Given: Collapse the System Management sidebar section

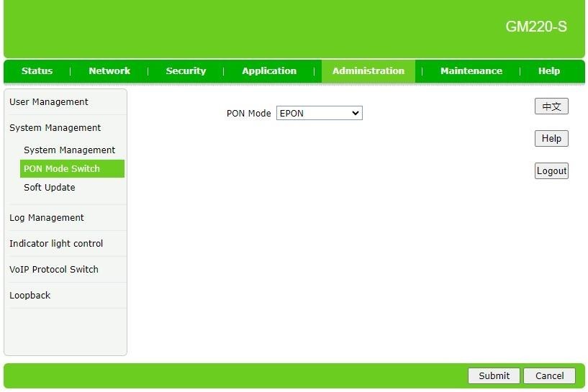Looking at the screenshot, I should (x=55, y=128).
